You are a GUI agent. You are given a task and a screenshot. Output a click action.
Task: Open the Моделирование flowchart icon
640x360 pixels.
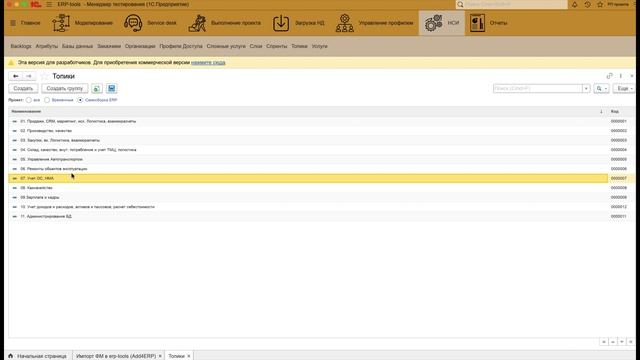click(61, 23)
